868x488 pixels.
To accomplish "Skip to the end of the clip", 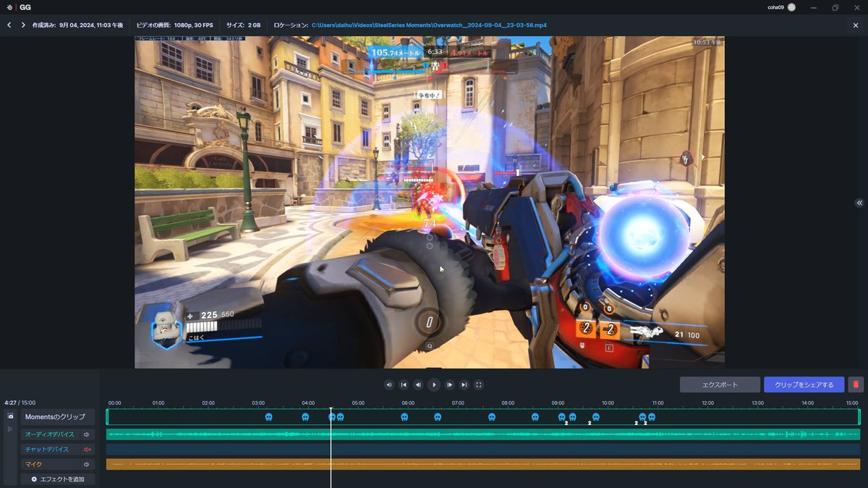I will [x=464, y=384].
